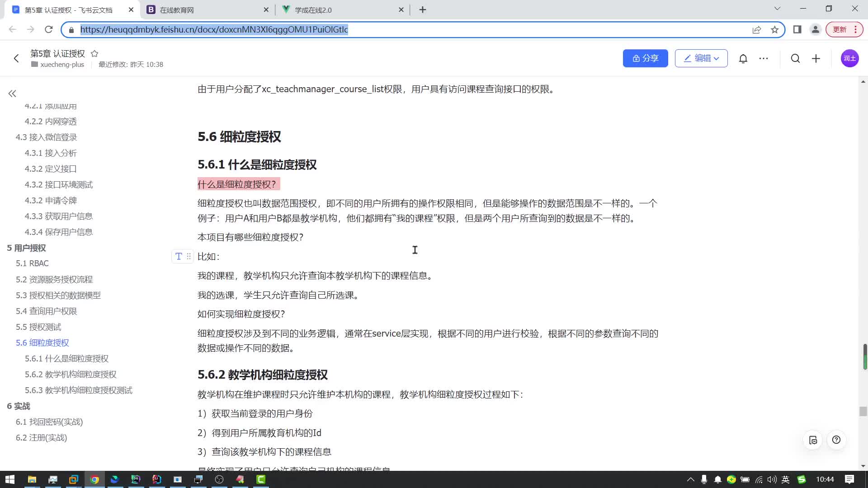Create new with plus icon

click(816, 58)
